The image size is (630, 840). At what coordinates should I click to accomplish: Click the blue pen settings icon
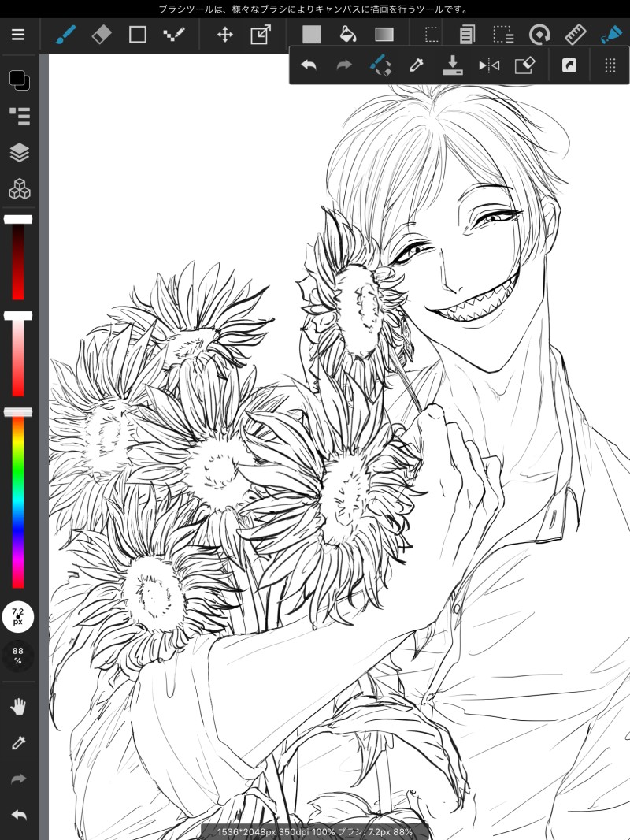[x=611, y=35]
